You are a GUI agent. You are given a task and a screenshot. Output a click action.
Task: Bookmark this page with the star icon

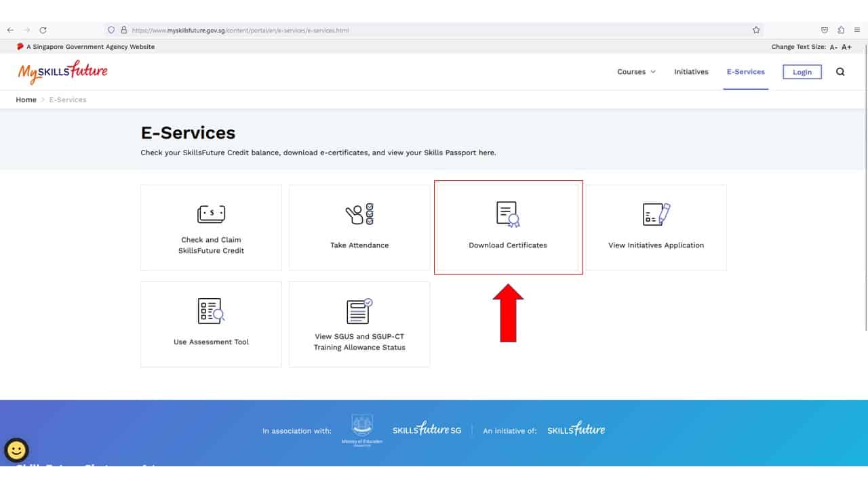point(756,30)
